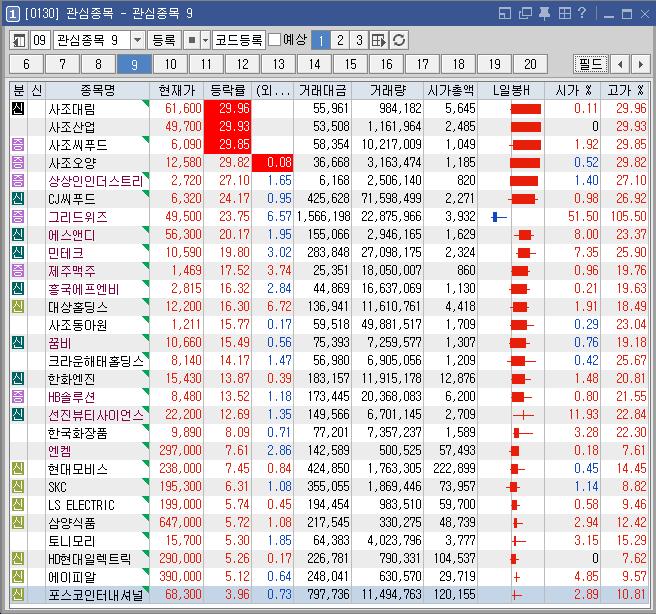Select page 2 button in toolbar

tap(340, 40)
